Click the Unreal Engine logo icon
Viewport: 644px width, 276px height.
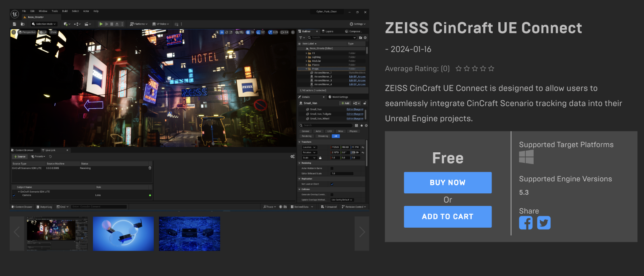(x=15, y=14)
